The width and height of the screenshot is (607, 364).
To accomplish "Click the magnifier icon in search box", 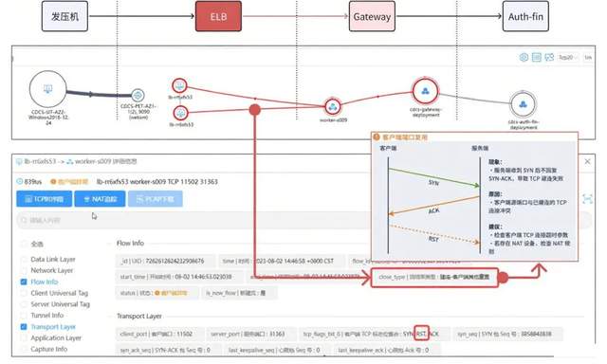I will [x=24, y=220].
